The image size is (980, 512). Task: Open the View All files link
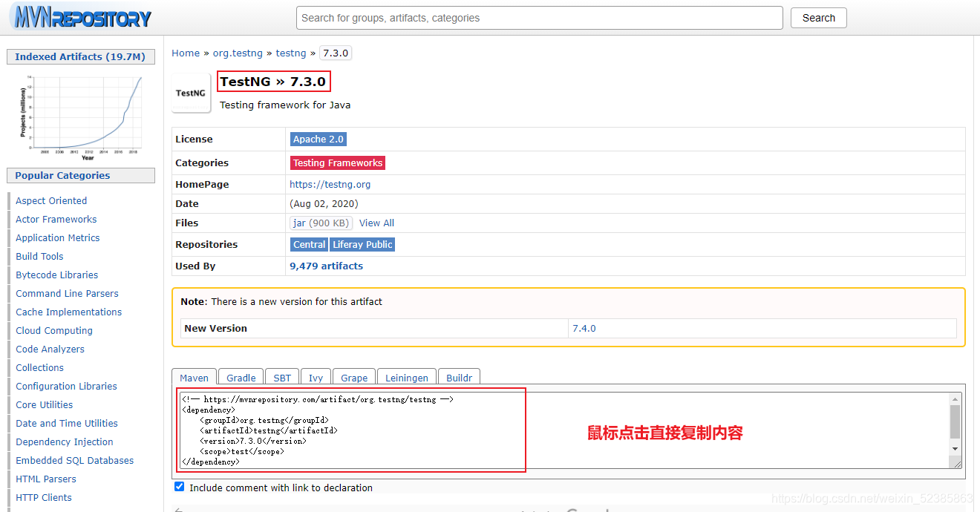pos(376,223)
